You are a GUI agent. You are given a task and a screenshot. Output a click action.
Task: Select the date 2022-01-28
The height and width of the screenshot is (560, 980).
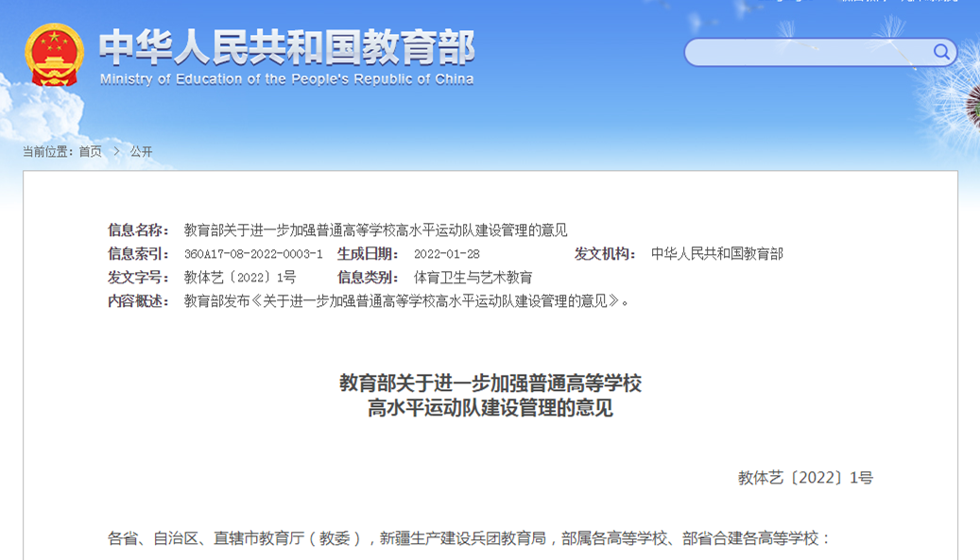click(x=447, y=254)
